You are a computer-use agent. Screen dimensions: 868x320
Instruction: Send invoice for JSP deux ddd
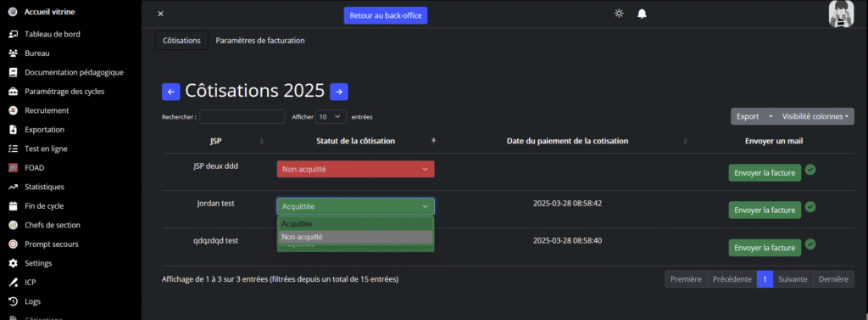point(765,172)
